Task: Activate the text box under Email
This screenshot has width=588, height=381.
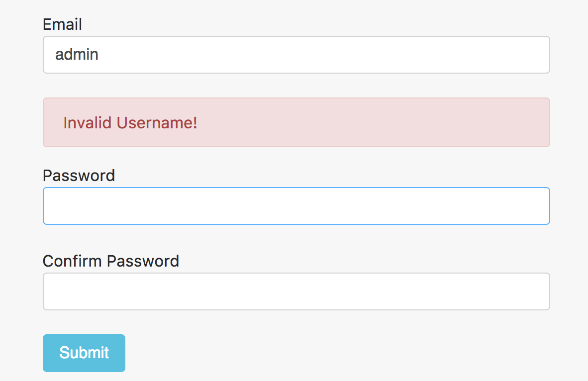Action: click(296, 55)
